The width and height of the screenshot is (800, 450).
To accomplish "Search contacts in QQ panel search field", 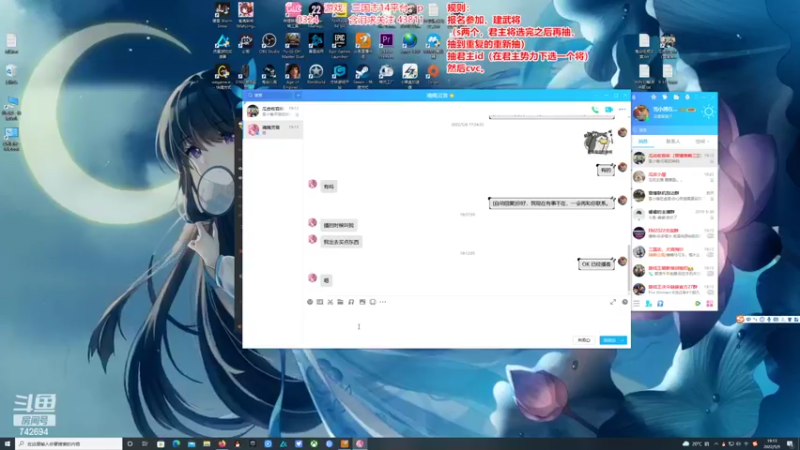I will tap(674, 130).
